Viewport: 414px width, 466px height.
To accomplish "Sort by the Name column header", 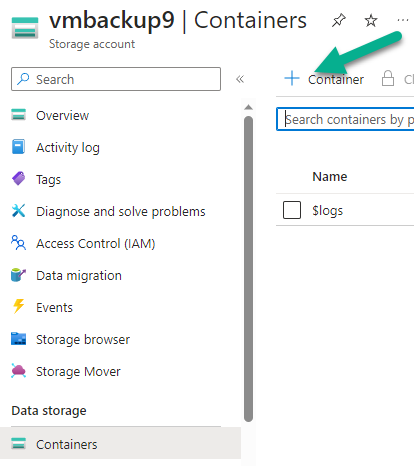I will 330,176.
